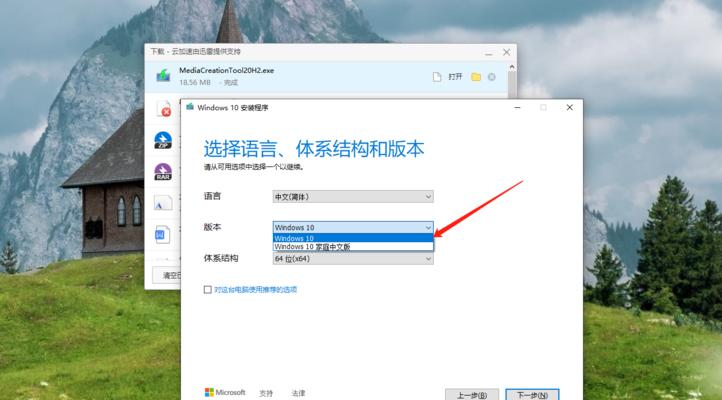Click the failed download file icon with red X

(164, 109)
